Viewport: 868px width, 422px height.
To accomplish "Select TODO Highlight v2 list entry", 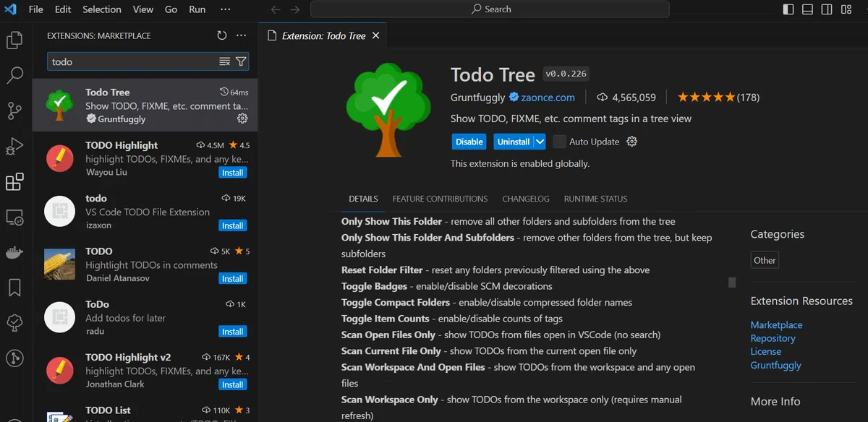I will [x=145, y=370].
